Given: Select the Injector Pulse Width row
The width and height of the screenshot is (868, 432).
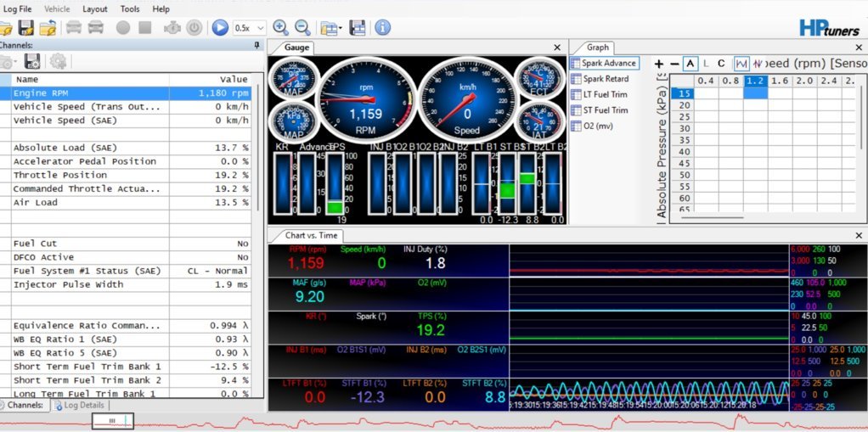Looking at the screenshot, I should [x=126, y=284].
